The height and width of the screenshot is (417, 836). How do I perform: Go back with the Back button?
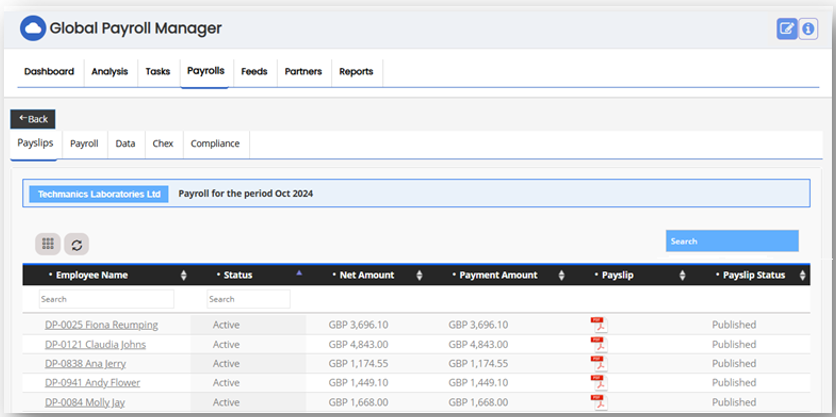[33, 119]
